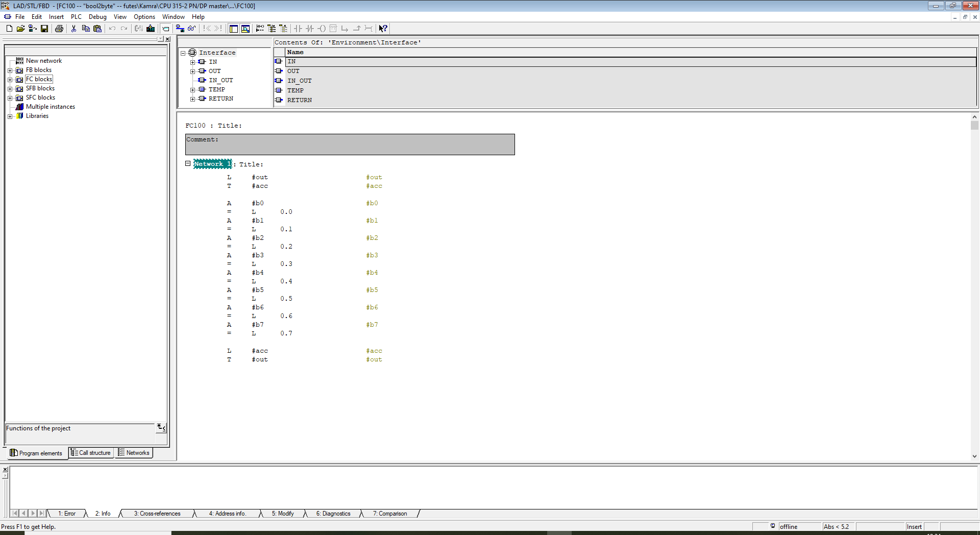Click the context Help arrow icon
The height and width of the screenshot is (535, 980).
383,29
